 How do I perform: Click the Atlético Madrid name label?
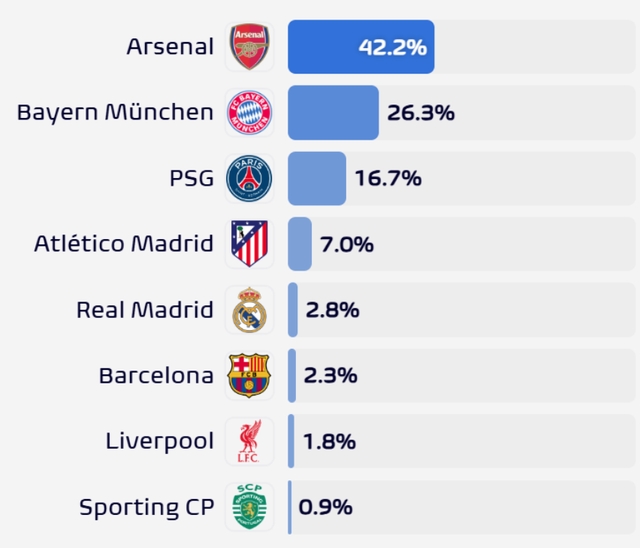[x=123, y=244]
